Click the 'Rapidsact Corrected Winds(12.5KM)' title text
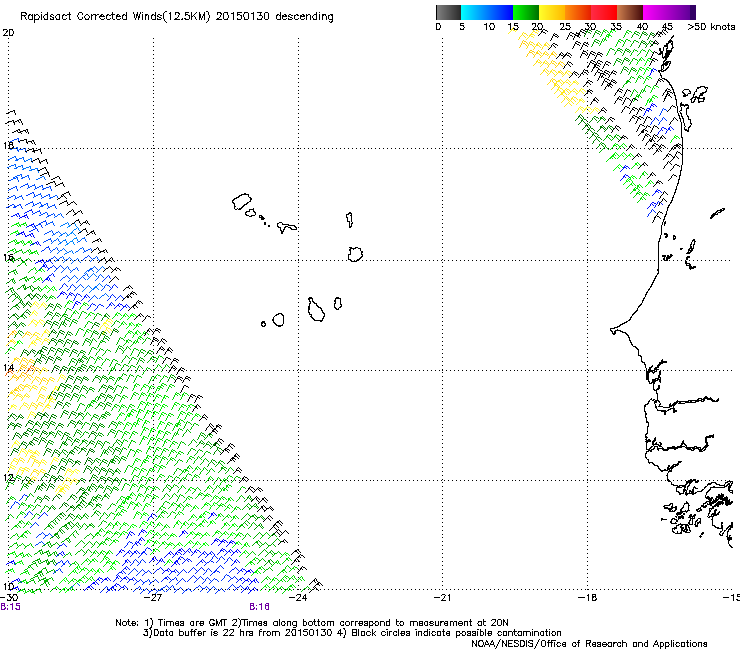Image resolution: width=740 pixels, height=650 pixels. coord(115,17)
